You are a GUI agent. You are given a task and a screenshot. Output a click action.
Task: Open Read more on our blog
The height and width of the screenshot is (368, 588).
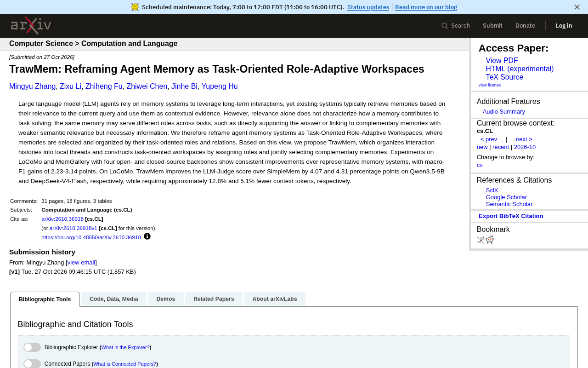click(426, 7)
